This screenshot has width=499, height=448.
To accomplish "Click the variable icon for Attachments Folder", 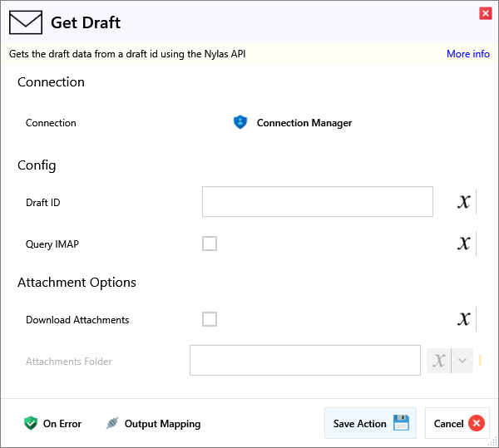I will [x=439, y=361].
